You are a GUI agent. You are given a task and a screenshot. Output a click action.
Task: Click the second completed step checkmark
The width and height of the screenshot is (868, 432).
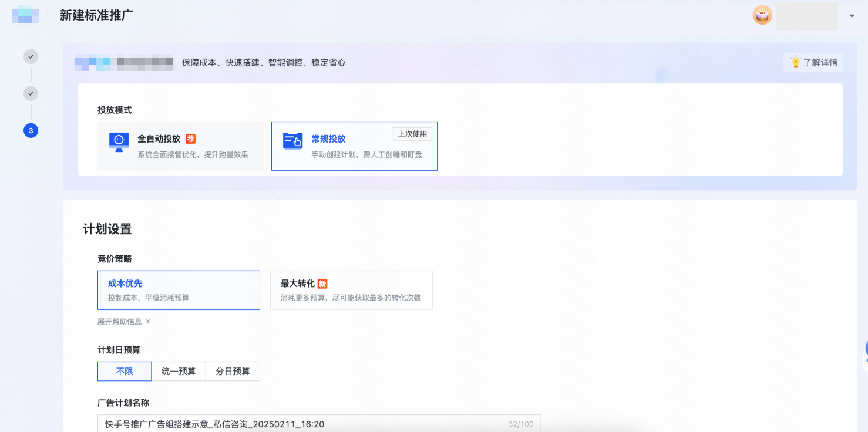tap(30, 93)
